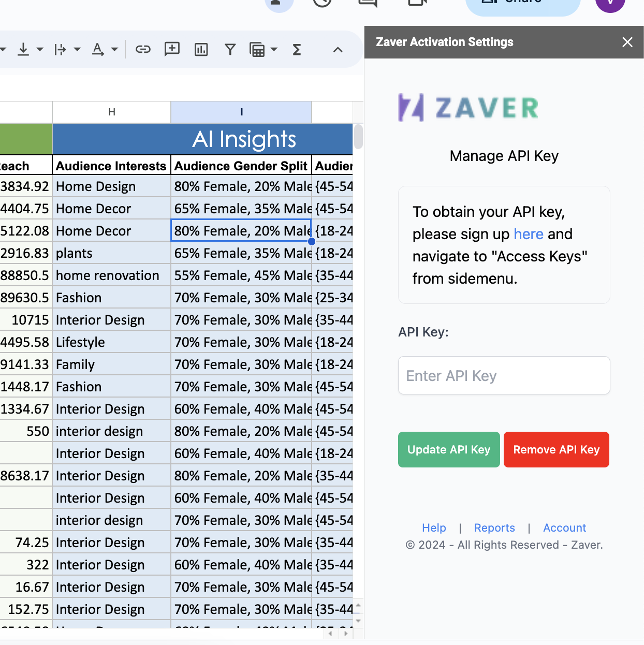Select the '322' cell

[x=26, y=565]
